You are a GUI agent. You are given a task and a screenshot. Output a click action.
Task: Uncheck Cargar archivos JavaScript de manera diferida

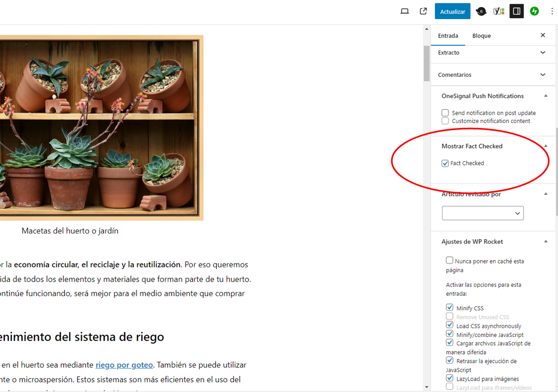pyautogui.click(x=450, y=342)
